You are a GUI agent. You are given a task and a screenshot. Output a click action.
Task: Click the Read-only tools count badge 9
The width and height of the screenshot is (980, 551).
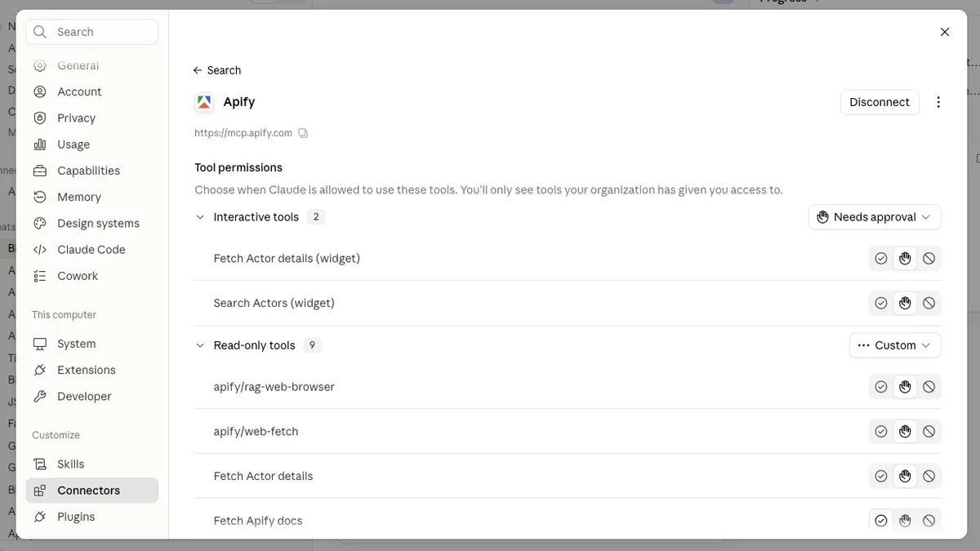[x=312, y=345]
